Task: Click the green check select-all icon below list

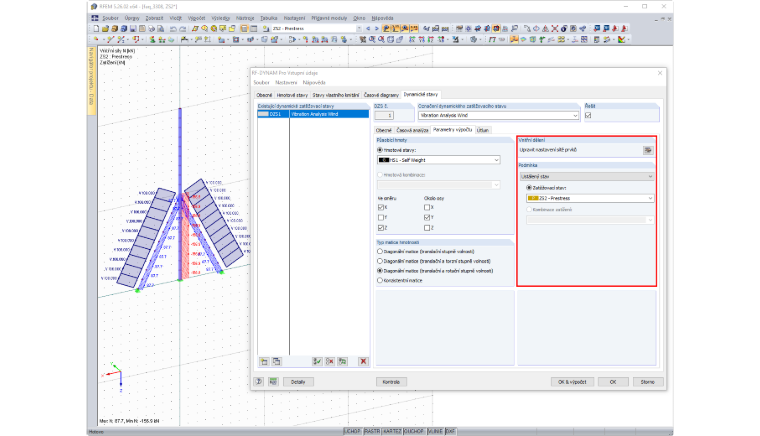Action: point(317,361)
